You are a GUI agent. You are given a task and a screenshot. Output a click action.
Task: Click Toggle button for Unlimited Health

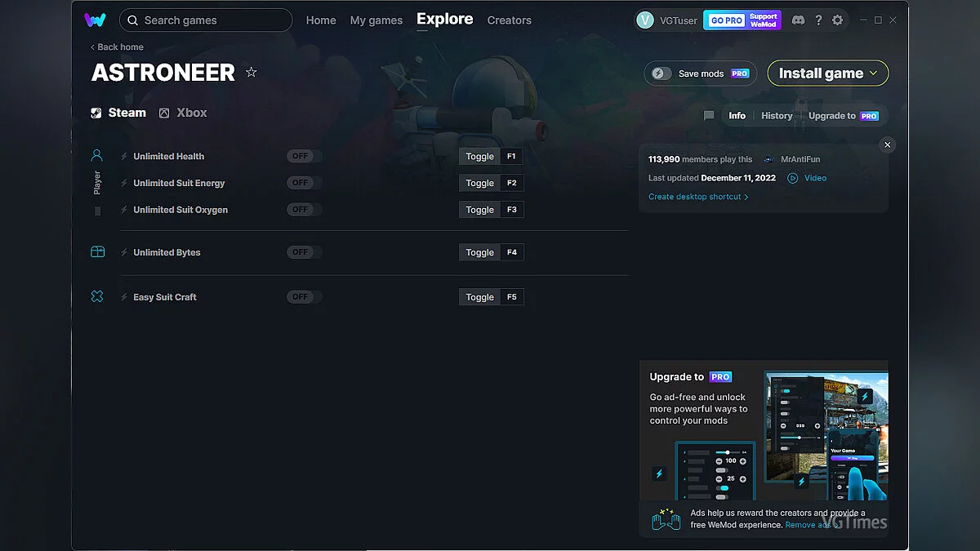click(x=480, y=157)
